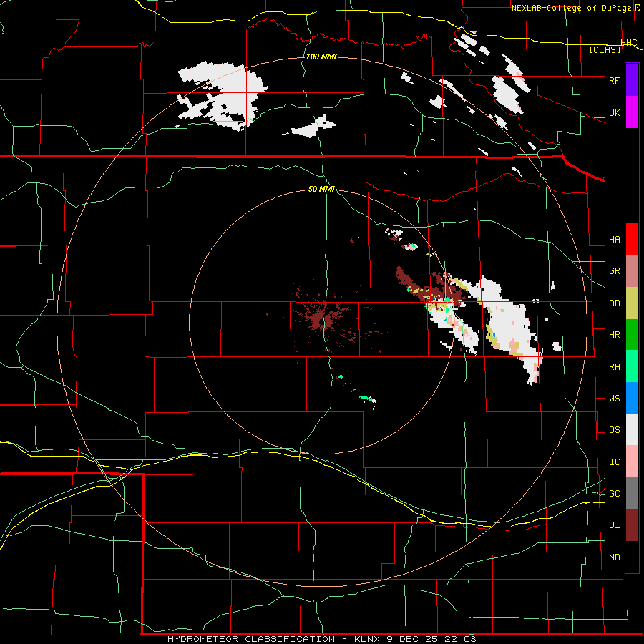Image resolution: width=644 pixels, height=644 pixels.
Task: Click the HA legend label
Action: click(x=614, y=240)
